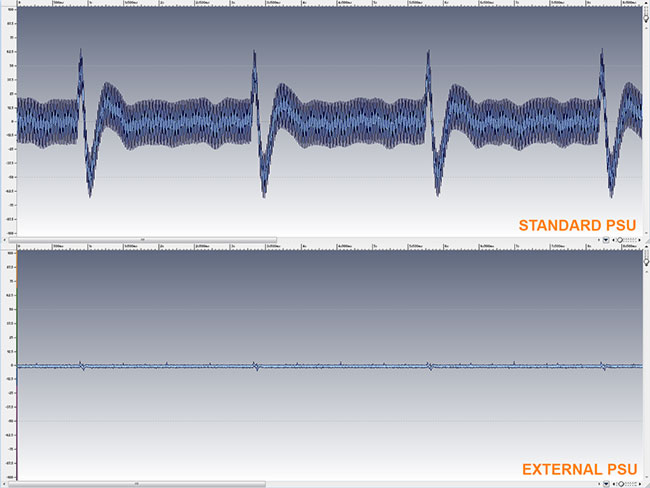Click the zoom-out arrow left of the External PSU zoom slider
This screenshot has height=488, width=650.
click(x=614, y=484)
